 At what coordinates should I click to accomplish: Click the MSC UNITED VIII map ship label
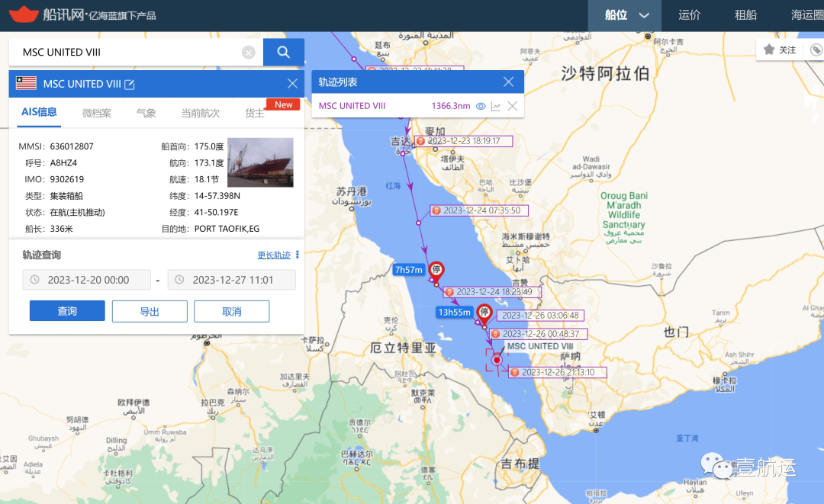(x=539, y=346)
